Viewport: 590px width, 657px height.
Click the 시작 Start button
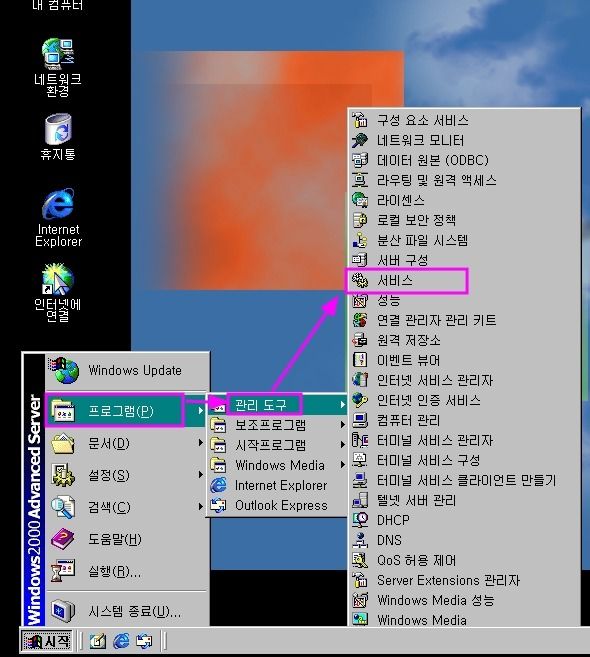[47, 641]
